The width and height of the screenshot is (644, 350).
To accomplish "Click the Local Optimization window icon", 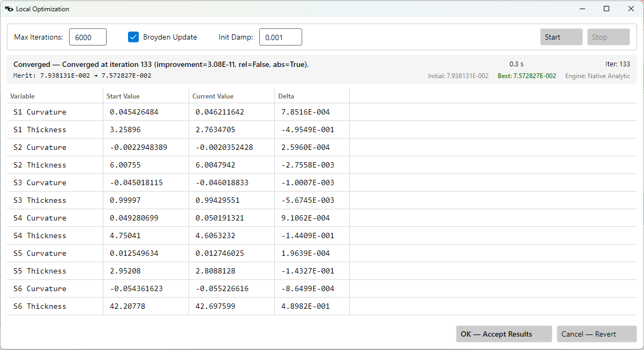I will pyautogui.click(x=9, y=9).
